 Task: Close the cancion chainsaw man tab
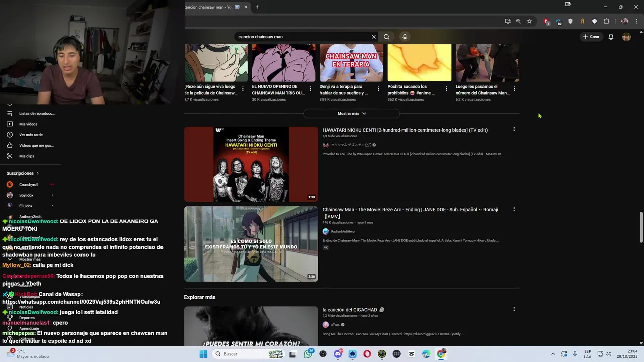(246, 7)
